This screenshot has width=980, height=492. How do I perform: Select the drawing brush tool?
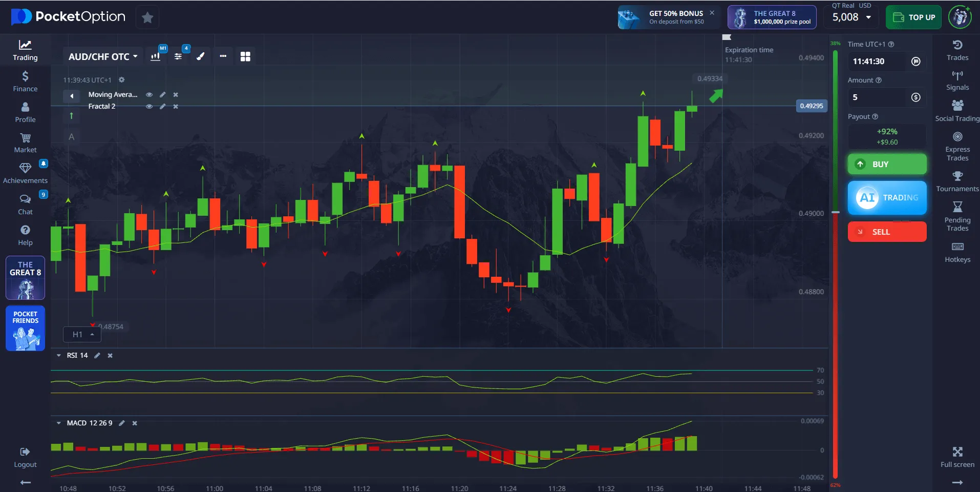(201, 56)
